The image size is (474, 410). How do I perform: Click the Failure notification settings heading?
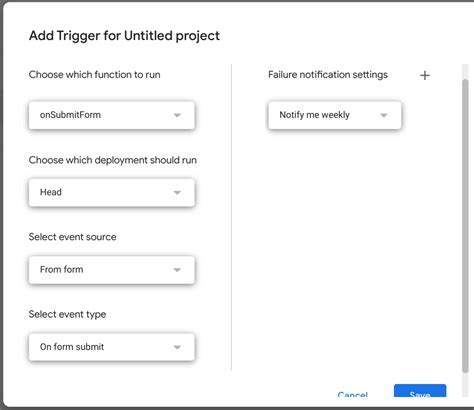(x=328, y=75)
